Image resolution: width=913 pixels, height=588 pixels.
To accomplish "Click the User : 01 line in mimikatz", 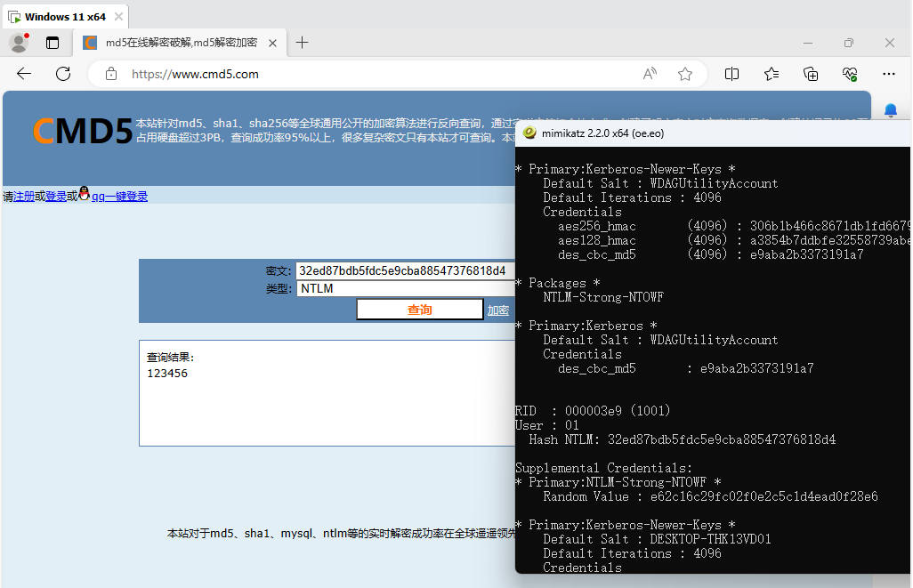I will coord(546,425).
